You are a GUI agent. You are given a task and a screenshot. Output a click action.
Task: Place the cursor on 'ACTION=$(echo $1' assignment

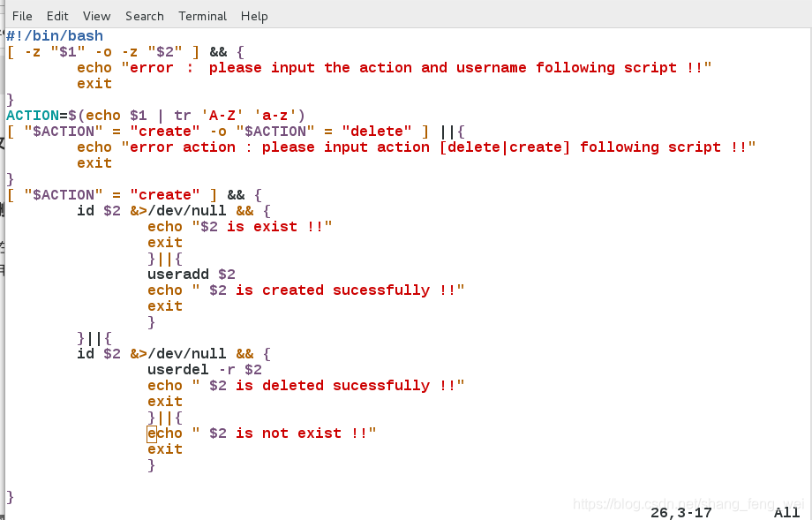coord(77,115)
